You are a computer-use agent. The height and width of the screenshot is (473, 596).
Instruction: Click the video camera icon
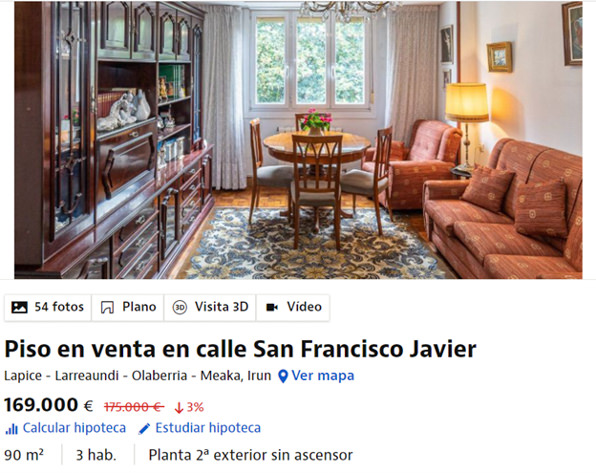272,307
